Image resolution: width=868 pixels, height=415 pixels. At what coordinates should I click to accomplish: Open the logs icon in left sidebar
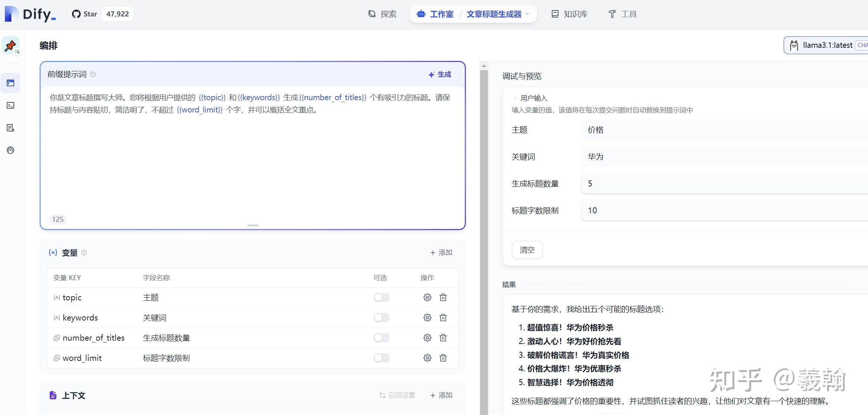point(10,128)
